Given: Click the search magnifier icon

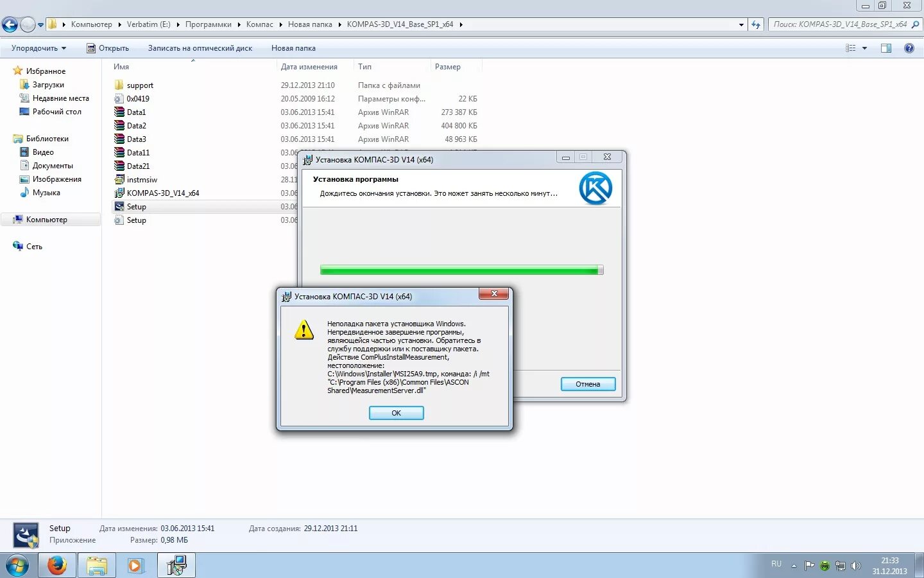Looking at the screenshot, I should coord(916,24).
